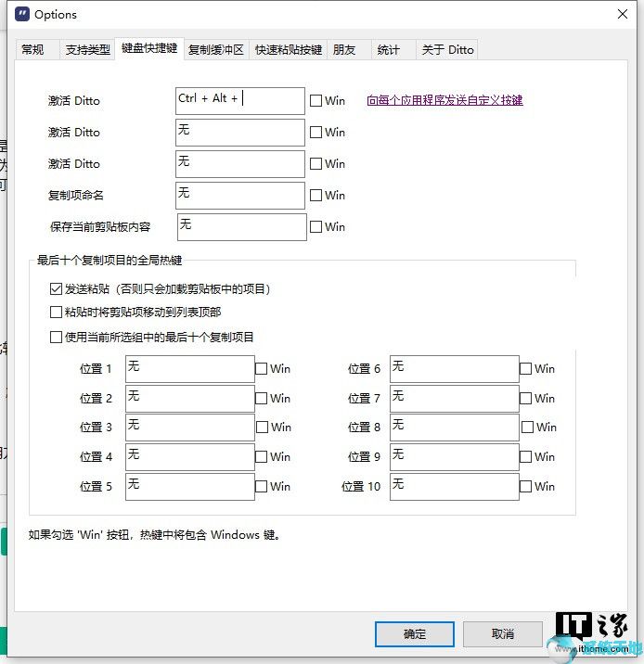Click the Ditto app icon in title bar
The height and width of the screenshot is (664, 644).
22,14
